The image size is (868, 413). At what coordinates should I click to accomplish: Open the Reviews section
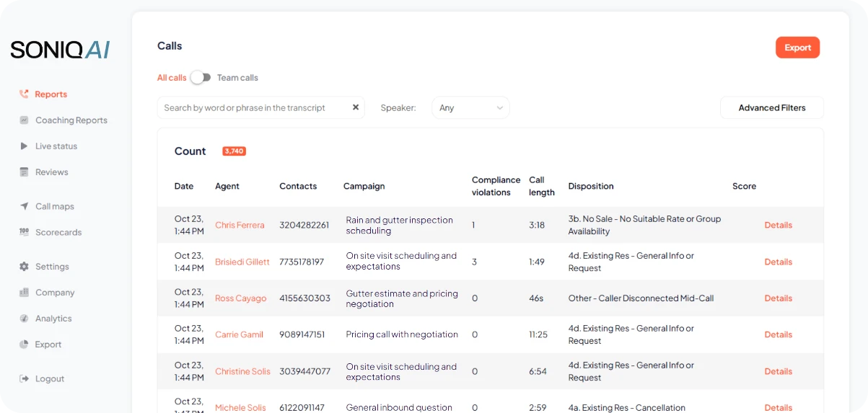(52, 172)
